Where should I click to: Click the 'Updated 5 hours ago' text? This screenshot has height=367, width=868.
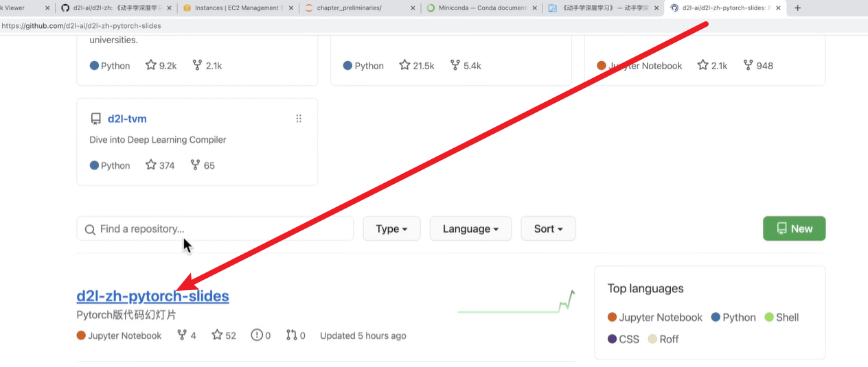tap(363, 335)
